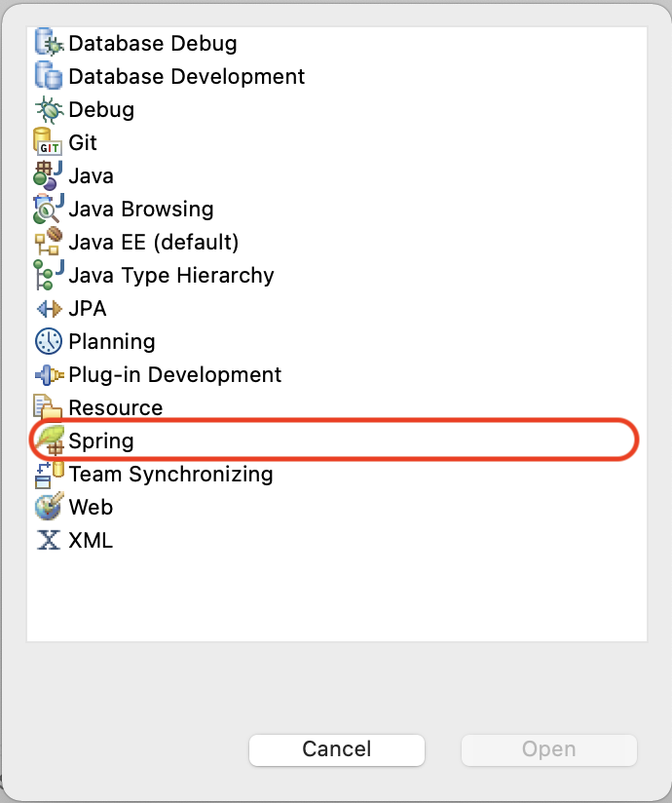Click the Open button
672x803 pixels.
(x=548, y=749)
